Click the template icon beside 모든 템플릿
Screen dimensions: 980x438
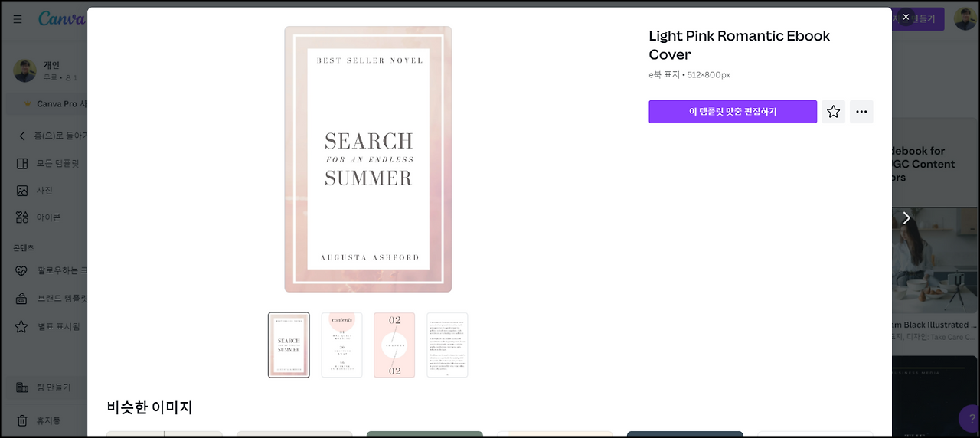(22, 163)
